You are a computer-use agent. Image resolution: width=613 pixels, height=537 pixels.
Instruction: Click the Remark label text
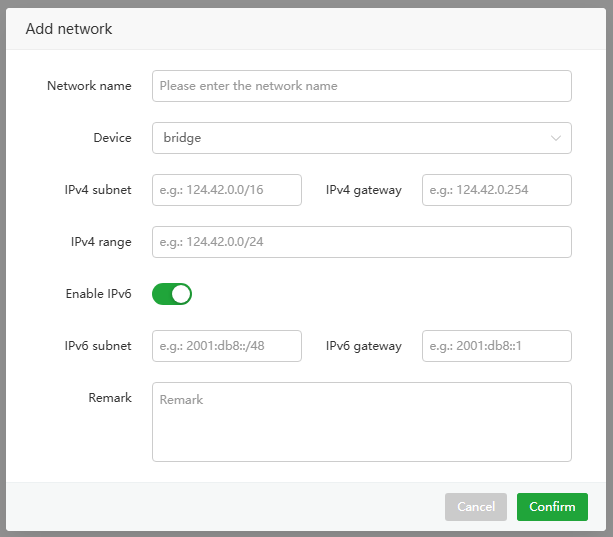coord(110,398)
